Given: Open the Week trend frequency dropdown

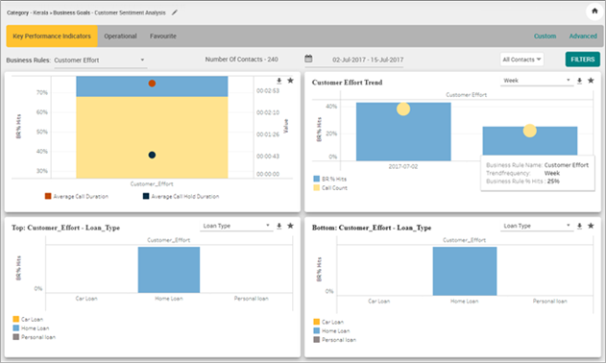Looking at the screenshot, I should coord(537,81).
